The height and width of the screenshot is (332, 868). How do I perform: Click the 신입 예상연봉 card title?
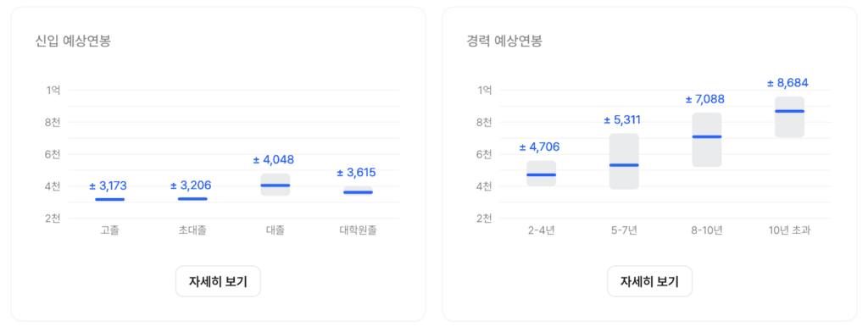coord(73,41)
